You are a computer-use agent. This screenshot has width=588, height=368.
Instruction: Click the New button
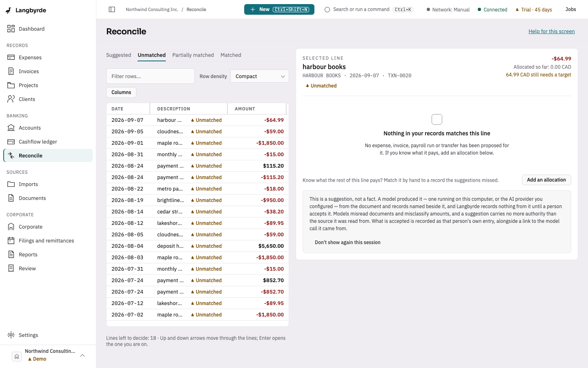(x=279, y=9)
